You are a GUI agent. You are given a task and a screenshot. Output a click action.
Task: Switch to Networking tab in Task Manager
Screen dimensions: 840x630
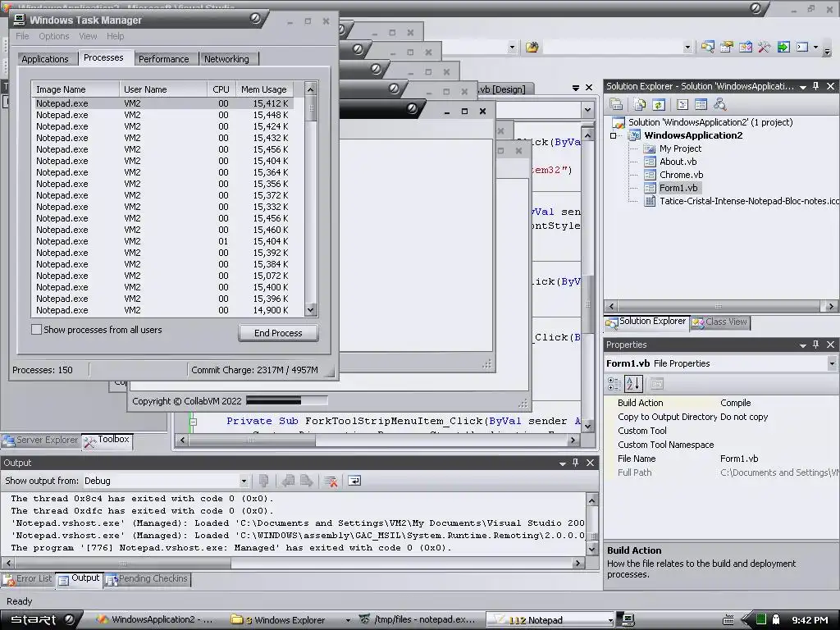coord(226,59)
